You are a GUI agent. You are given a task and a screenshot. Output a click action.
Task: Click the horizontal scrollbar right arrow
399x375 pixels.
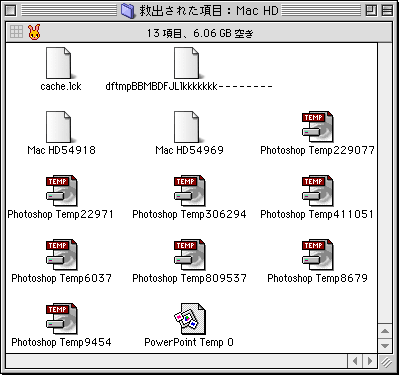(370, 361)
